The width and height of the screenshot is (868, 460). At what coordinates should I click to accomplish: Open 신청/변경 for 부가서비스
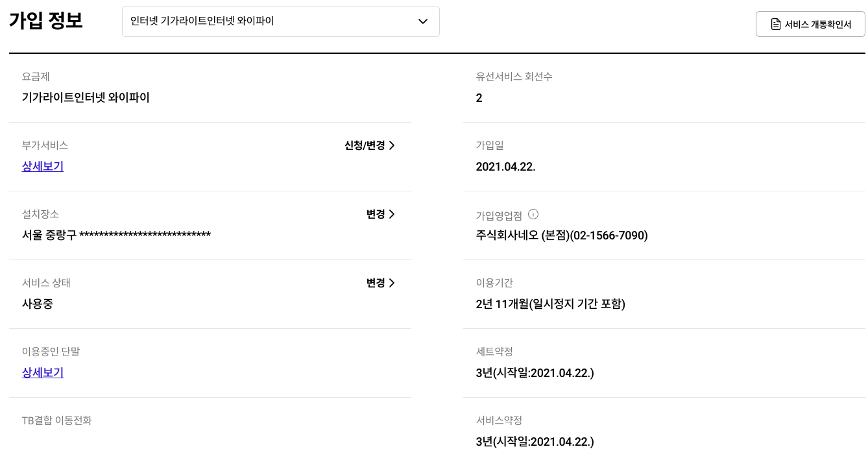click(x=365, y=145)
